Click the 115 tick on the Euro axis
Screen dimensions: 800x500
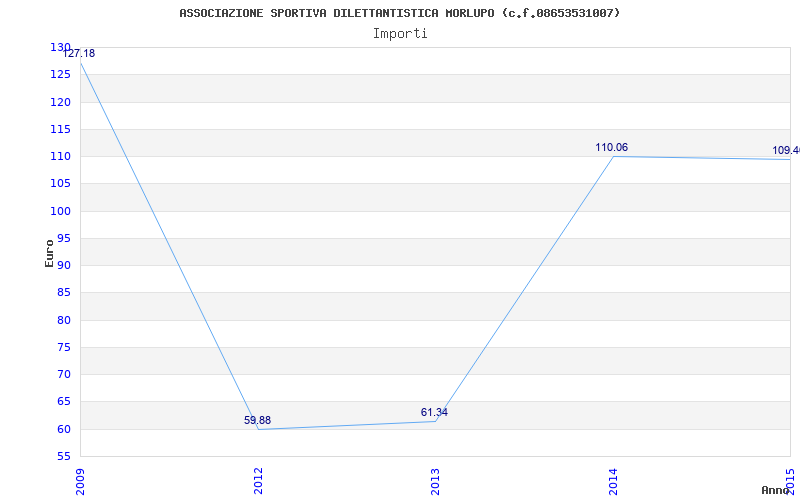pos(61,129)
